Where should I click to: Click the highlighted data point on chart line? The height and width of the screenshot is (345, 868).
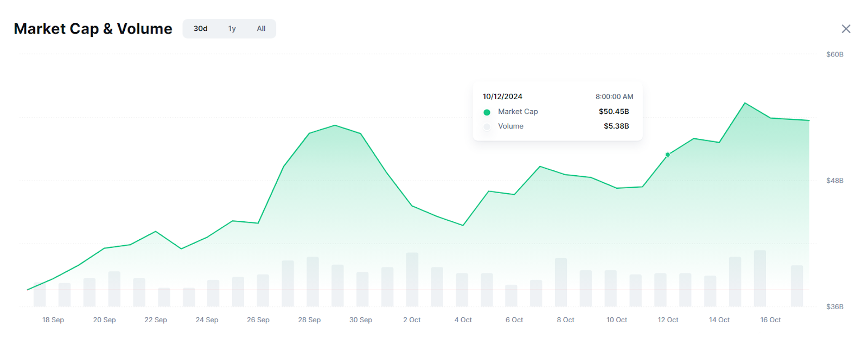[x=668, y=155]
